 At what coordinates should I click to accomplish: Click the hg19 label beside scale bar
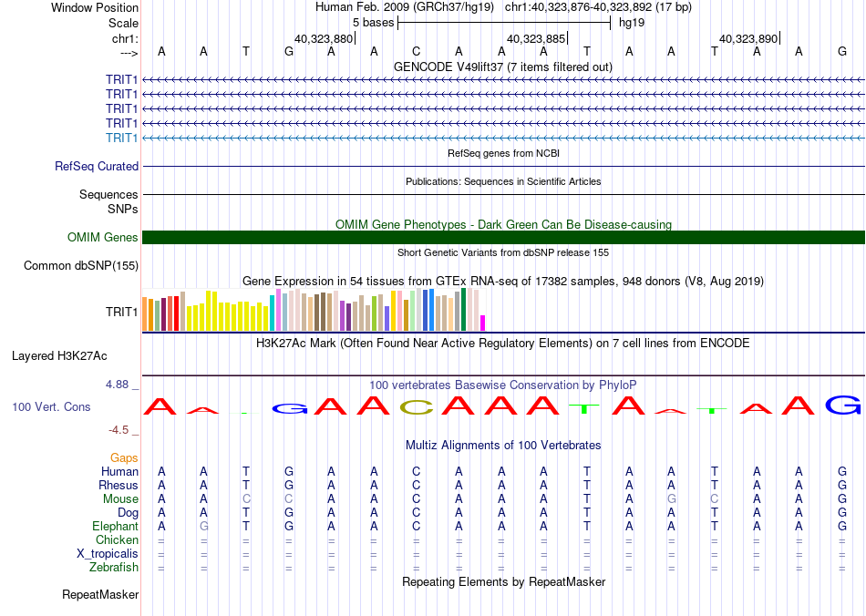click(632, 23)
